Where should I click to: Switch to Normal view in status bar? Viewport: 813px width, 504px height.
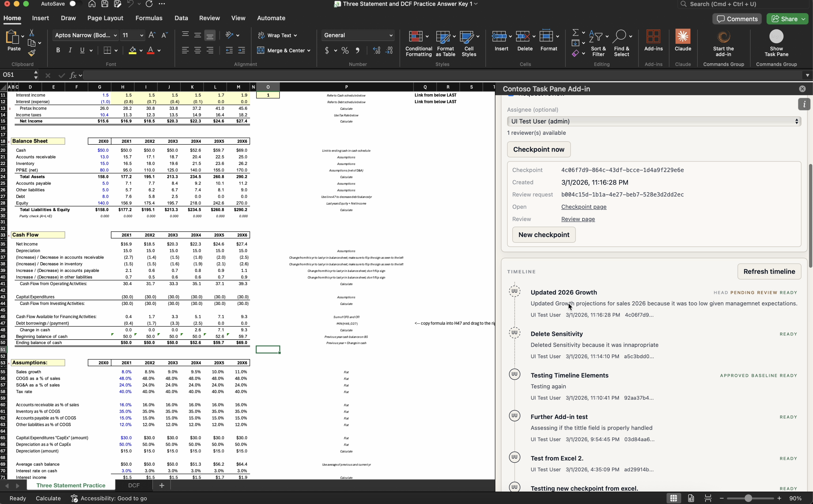point(673,498)
